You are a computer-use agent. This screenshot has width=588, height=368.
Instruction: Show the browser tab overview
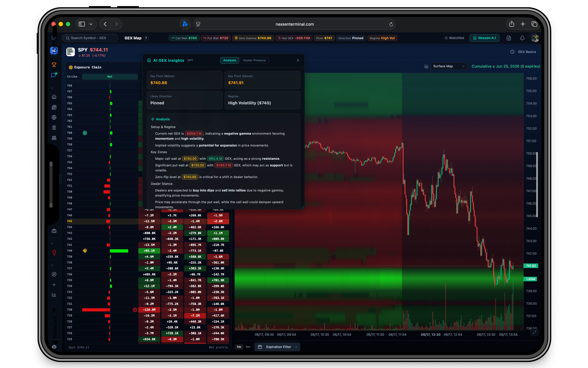534,24
